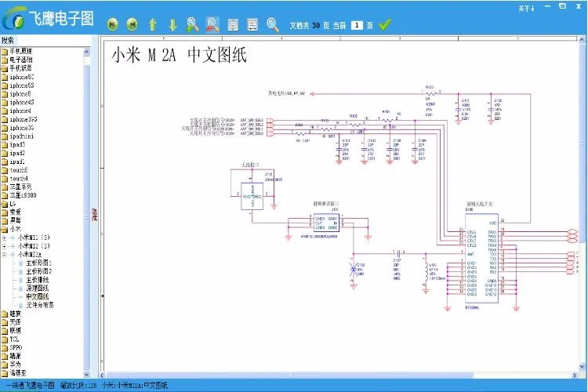Click document vertical scroll-down arrow
Screen dimensions: 588x392
(x=582, y=366)
